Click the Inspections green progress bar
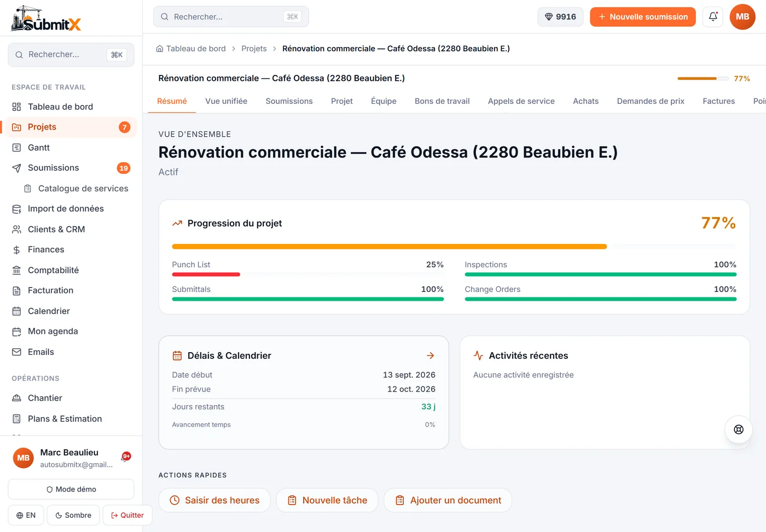Viewport: 766px width, 532px height. click(x=601, y=274)
